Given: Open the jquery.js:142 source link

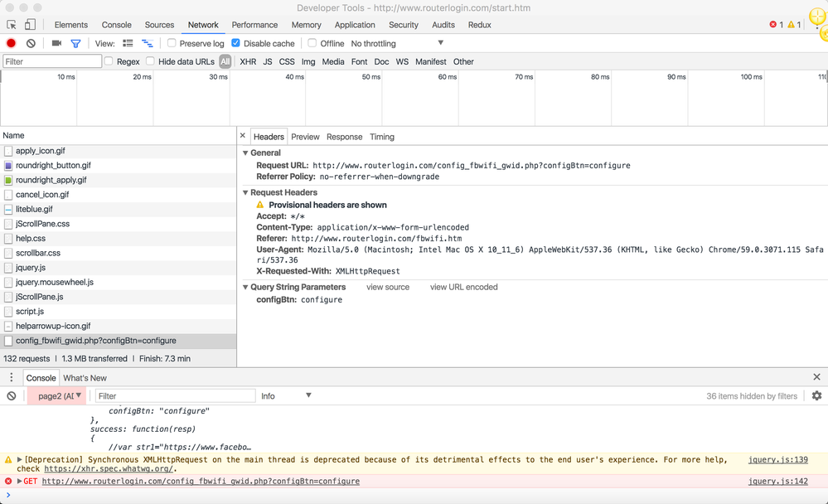Looking at the screenshot, I should pos(777,481).
